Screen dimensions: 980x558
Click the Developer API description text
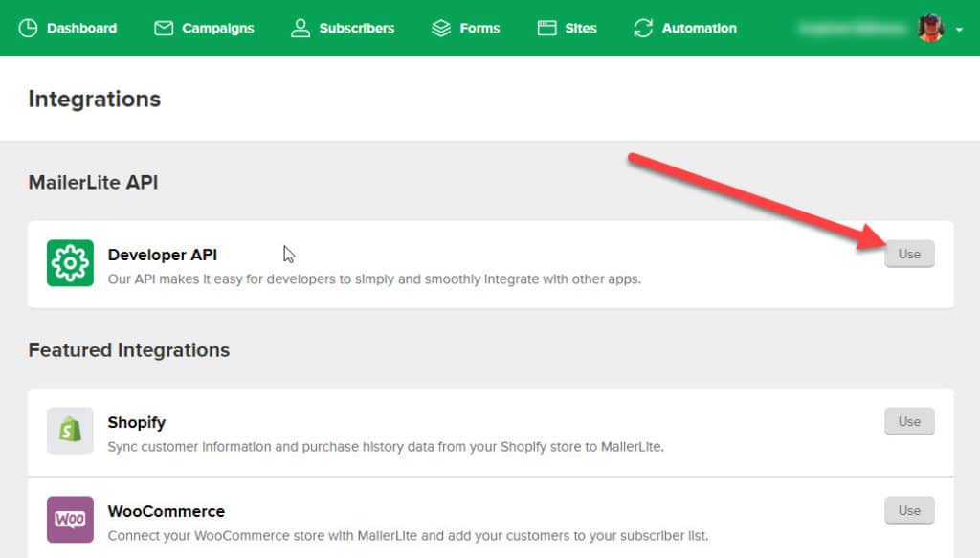tap(374, 279)
